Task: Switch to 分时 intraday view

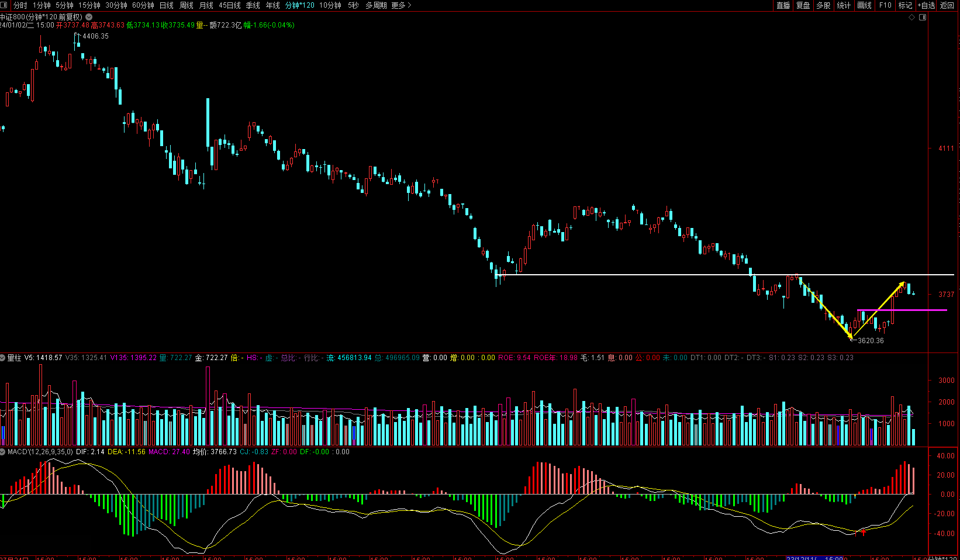Action: click(20, 5)
